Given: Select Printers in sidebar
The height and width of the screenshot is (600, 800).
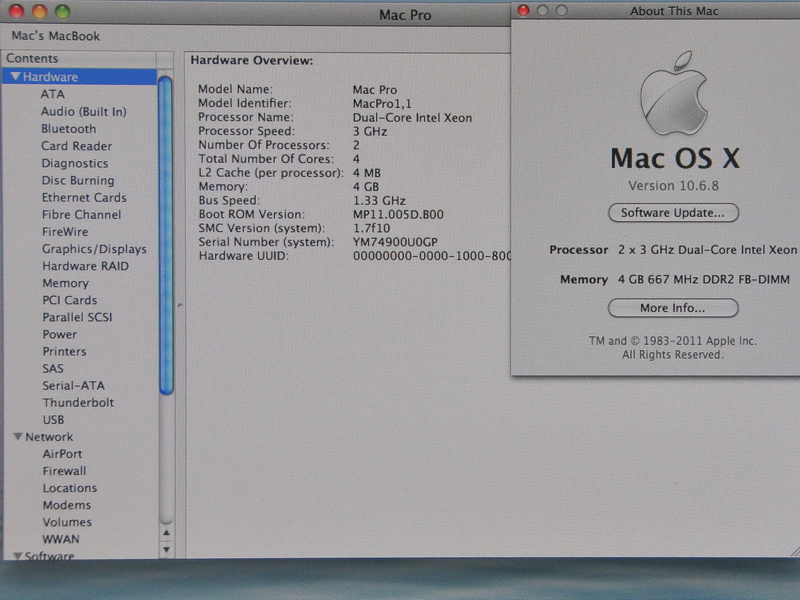Looking at the screenshot, I should pyautogui.click(x=64, y=352).
